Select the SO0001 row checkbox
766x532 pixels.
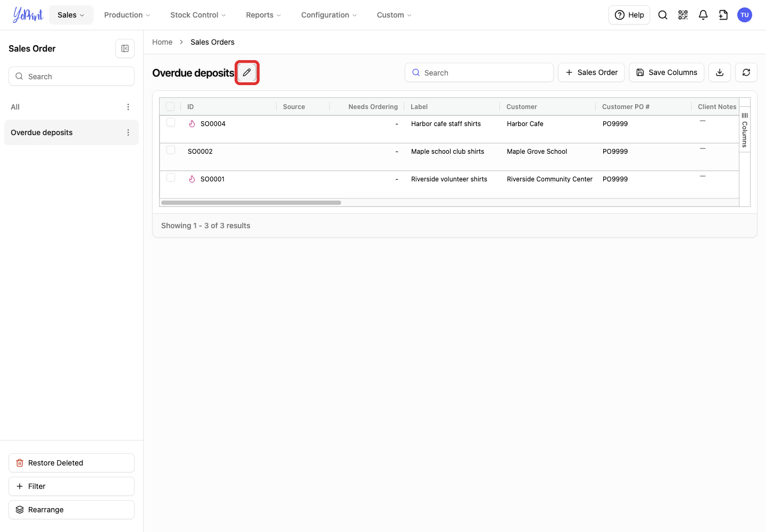pyautogui.click(x=171, y=178)
